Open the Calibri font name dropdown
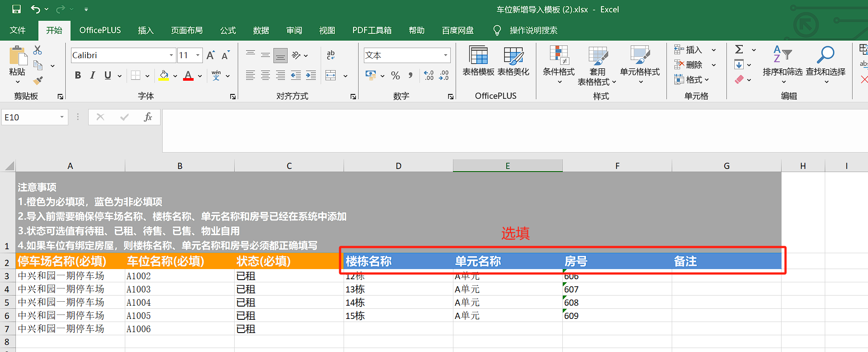 pos(171,55)
